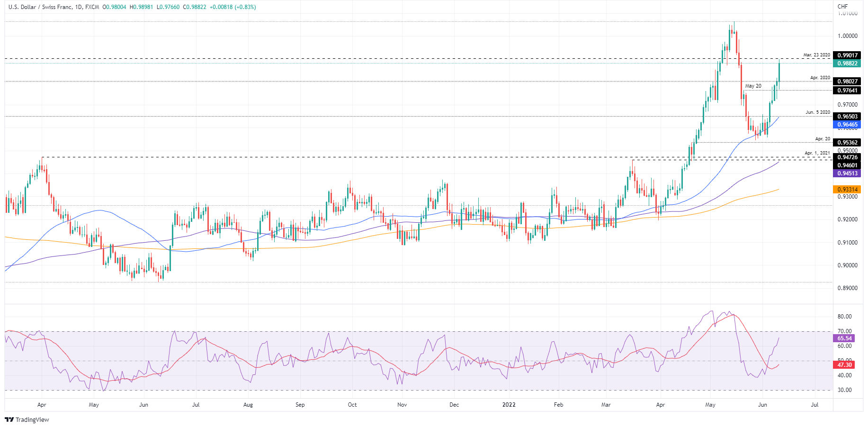Click the CHF currency label

[x=842, y=7]
